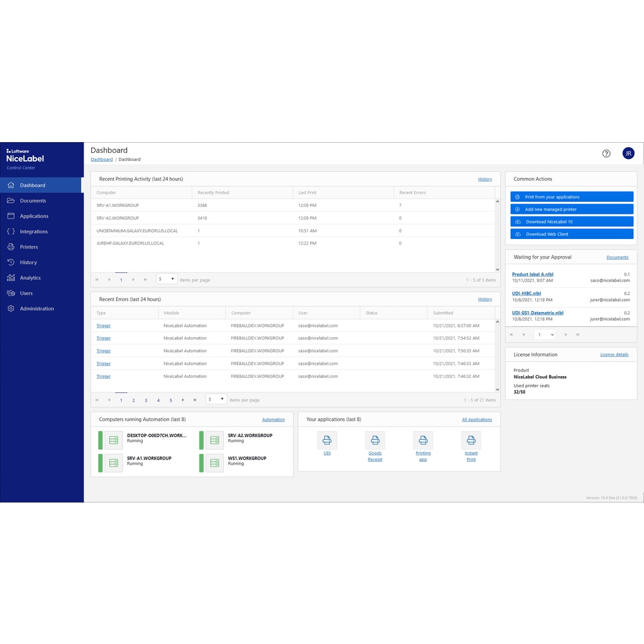This screenshot has height=644, width=644.
Task: Click the Download Web Client button
Action: 572,234
